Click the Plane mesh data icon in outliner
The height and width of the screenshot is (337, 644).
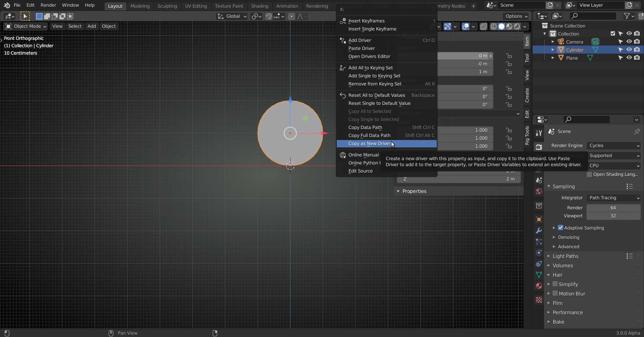pos(590,58)
